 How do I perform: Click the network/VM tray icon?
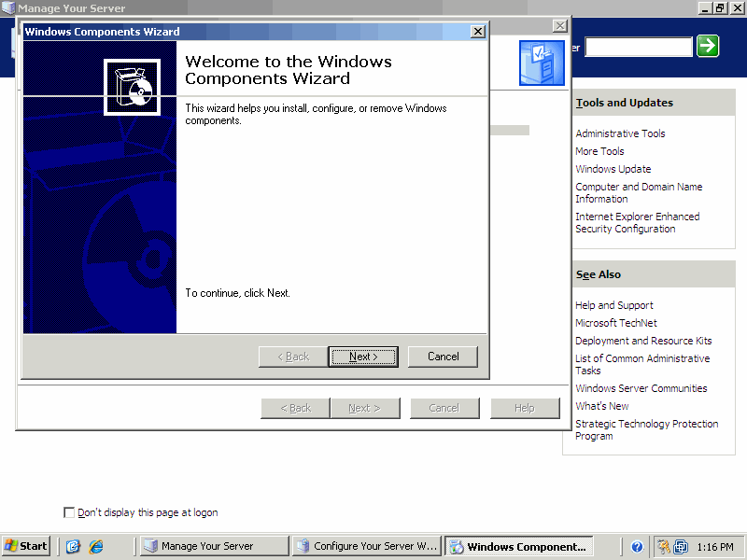coord(681,547)
